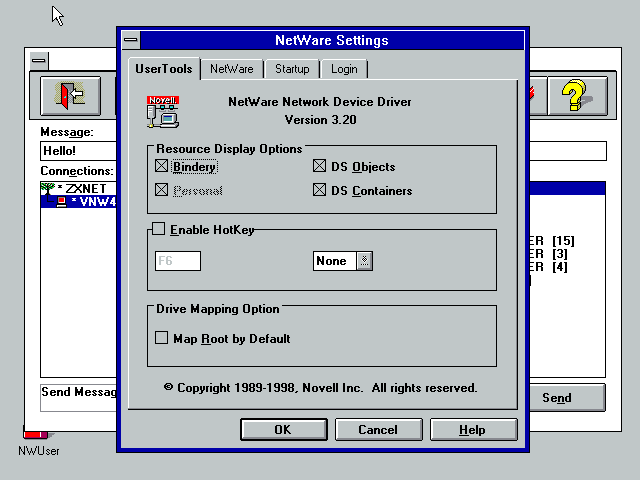Screen dimensions: 640x480
Task: Enable the HotKey checkbox
Action: pyautogui.click(x=159, y=229)
